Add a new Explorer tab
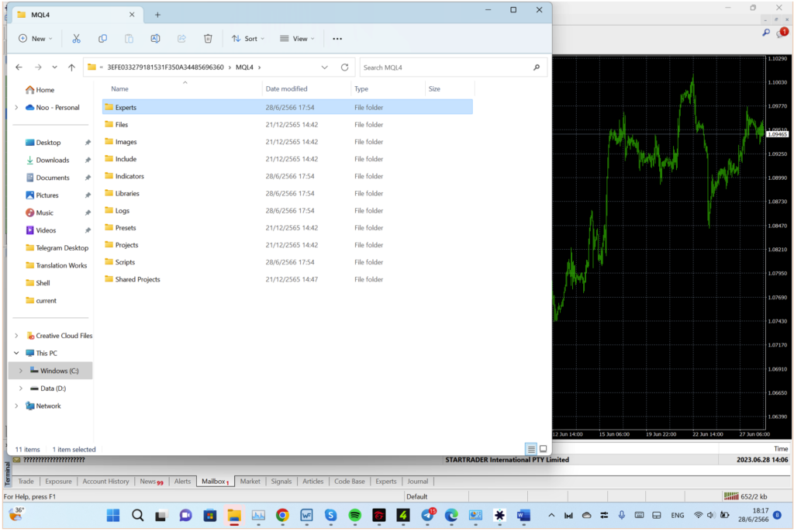Image resolution: width=794 pixels, height=532 pixels. [x=157, y=15]
